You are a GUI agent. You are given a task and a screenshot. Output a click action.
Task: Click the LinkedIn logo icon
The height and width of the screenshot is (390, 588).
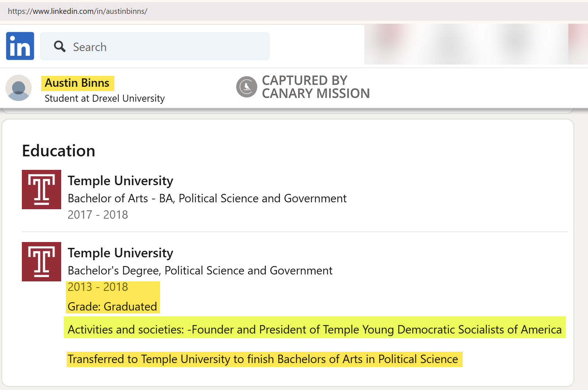click(20, 46)
